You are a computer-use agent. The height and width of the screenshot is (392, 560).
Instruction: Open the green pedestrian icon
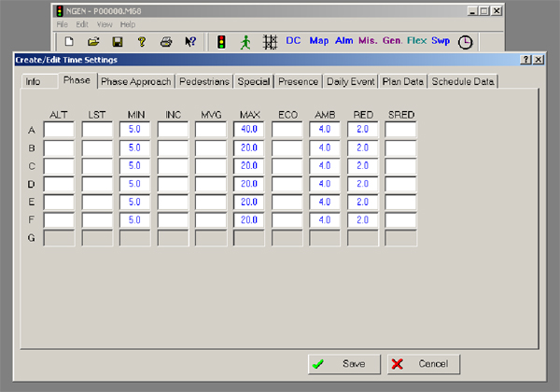click(245, 42)
